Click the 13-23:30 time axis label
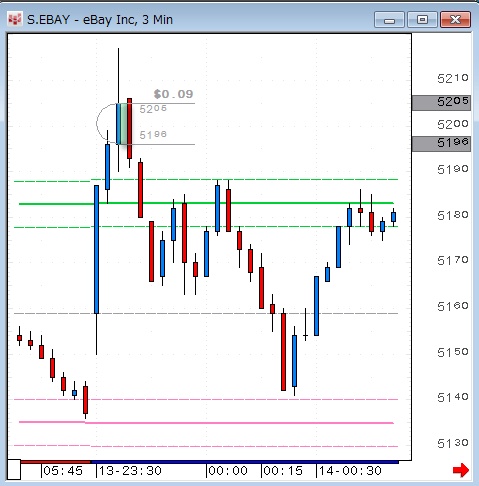479x486 pixels. pyautogui.click(x=130, y=471)
